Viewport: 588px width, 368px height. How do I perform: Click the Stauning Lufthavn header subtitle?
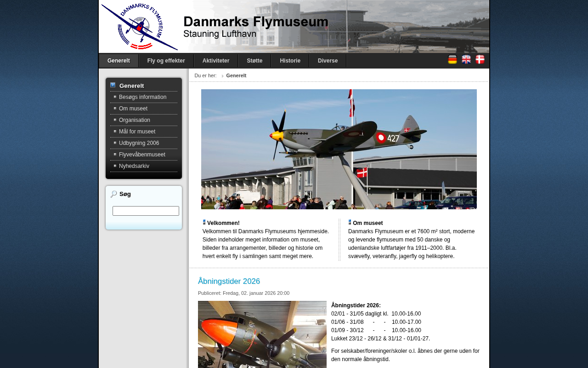(220, 34)
